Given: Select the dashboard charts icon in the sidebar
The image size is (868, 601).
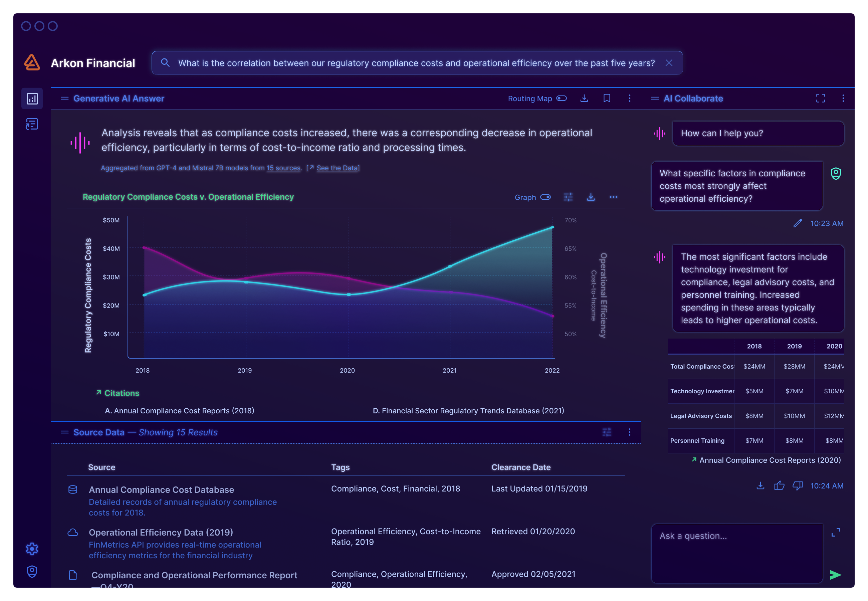Looking at the screenshot, I should coord(32,98).
